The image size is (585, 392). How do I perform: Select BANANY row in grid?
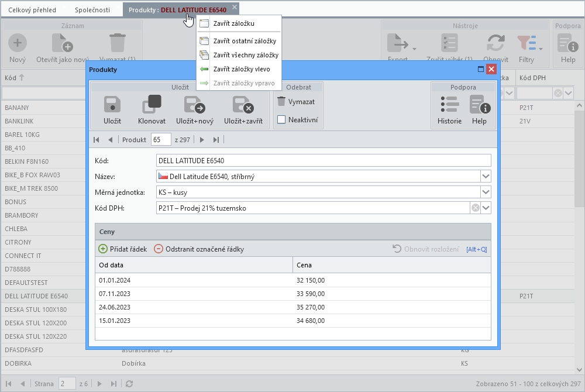pos(43,108)
